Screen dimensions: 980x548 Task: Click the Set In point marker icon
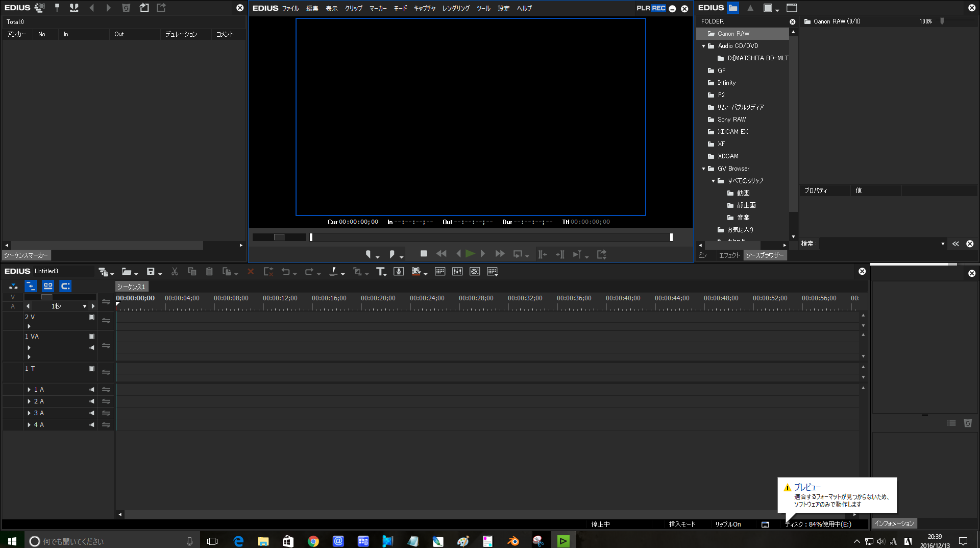[368, 254]
